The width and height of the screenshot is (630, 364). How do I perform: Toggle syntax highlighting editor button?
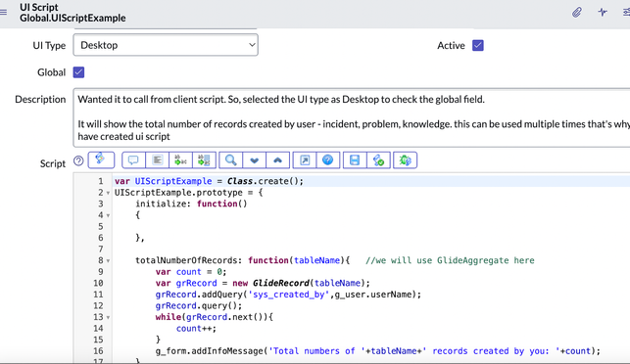point(101,159)
